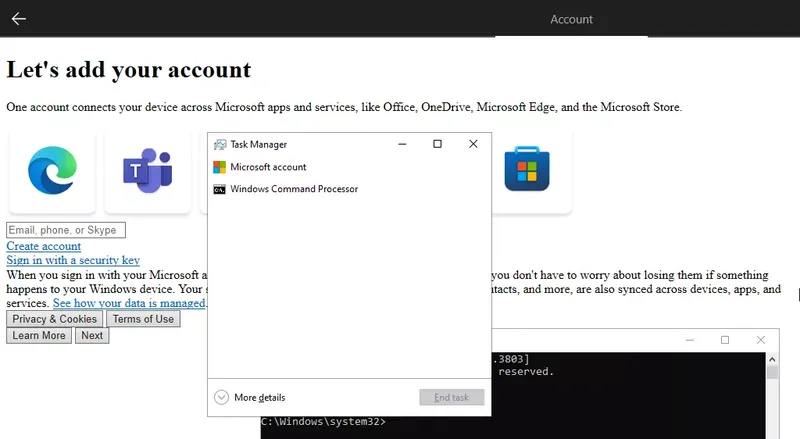Select Windows Command Processor process text
The image size is (800, 439).
coord(294,189)
